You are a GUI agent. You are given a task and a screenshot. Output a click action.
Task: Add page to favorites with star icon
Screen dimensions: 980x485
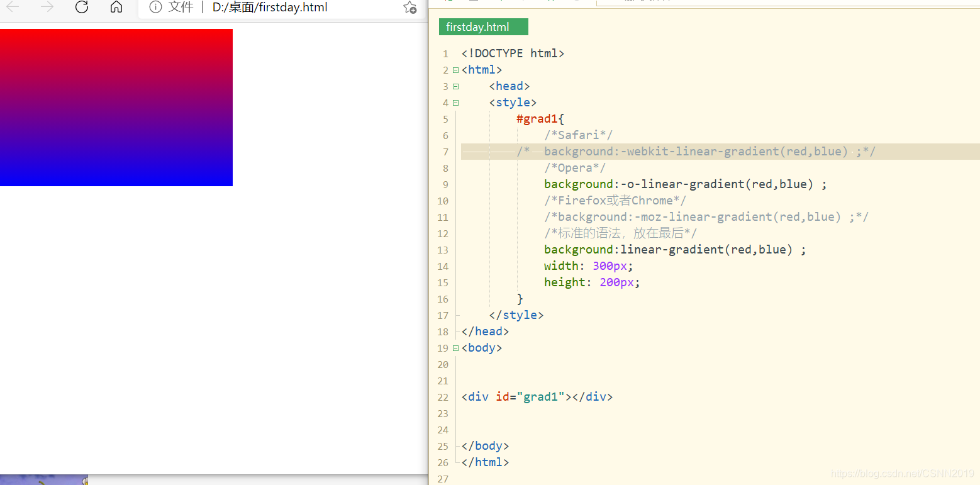pyautogui.click(x=409, y=8)
